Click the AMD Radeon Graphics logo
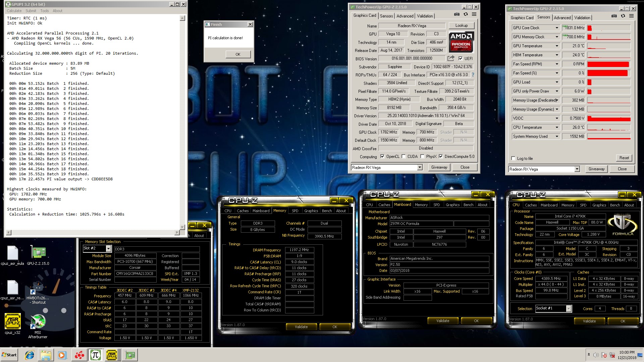This screenshot has height=362, width=644. pos(461,42)
